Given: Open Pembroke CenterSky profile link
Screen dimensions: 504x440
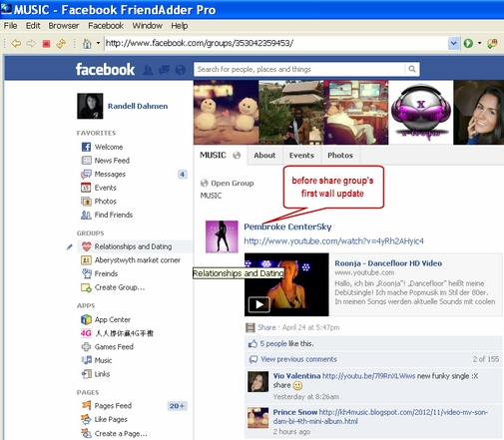Looking at the screenshot, I should pyautogui.click(x=287, y=226).
